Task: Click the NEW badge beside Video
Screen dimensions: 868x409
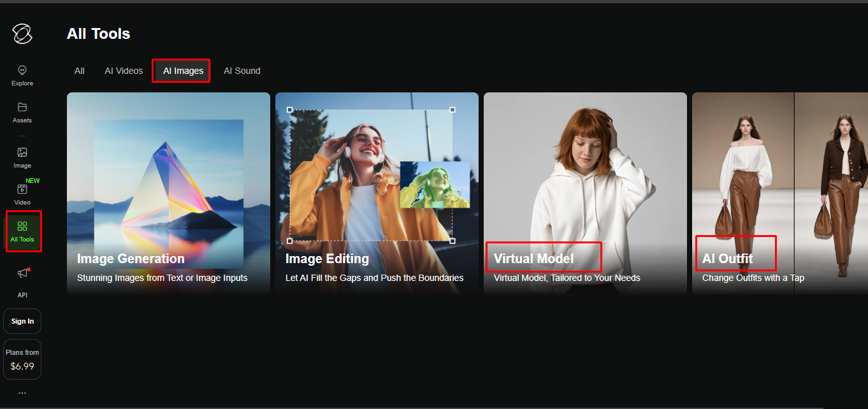Action: [x=33, y=180]
